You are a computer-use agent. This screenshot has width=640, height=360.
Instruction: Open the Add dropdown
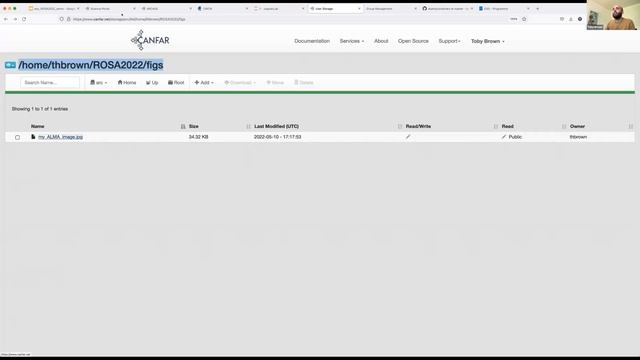[204, 82]
